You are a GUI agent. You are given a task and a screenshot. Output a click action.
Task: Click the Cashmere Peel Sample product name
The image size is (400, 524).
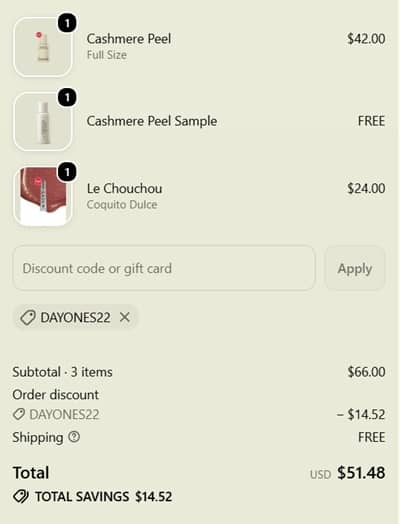(152, 121)
